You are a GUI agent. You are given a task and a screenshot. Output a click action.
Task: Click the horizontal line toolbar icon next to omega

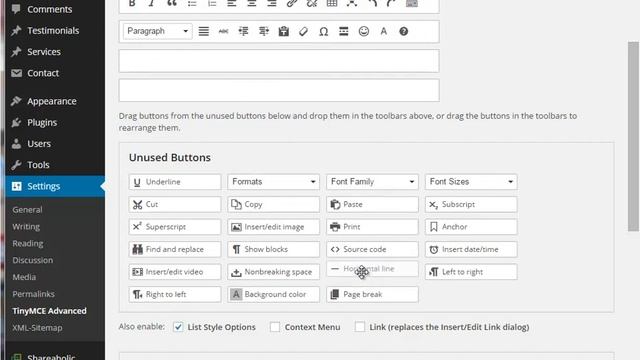[x=344, y=31]
